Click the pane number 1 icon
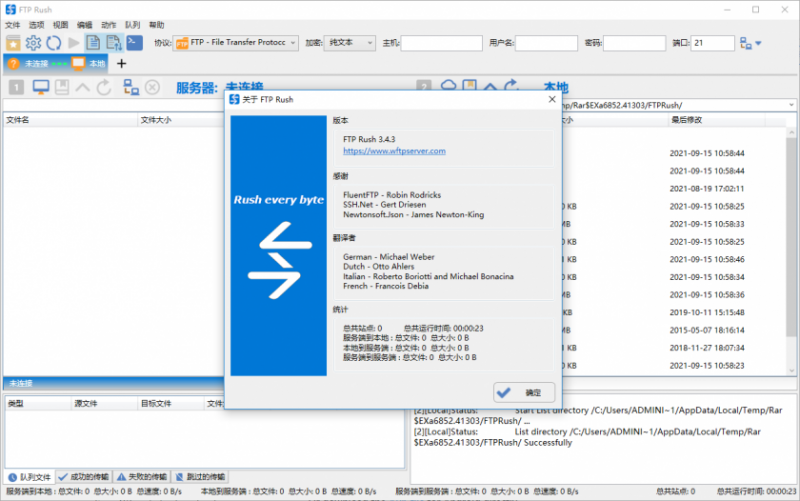The width and height of the screenshot is (800, 501). [16, 88]
